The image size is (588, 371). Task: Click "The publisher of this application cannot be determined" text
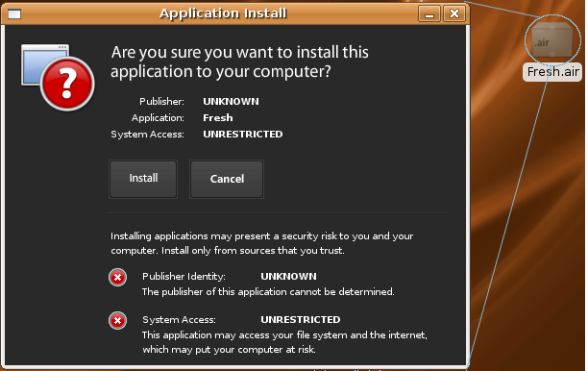268,292
